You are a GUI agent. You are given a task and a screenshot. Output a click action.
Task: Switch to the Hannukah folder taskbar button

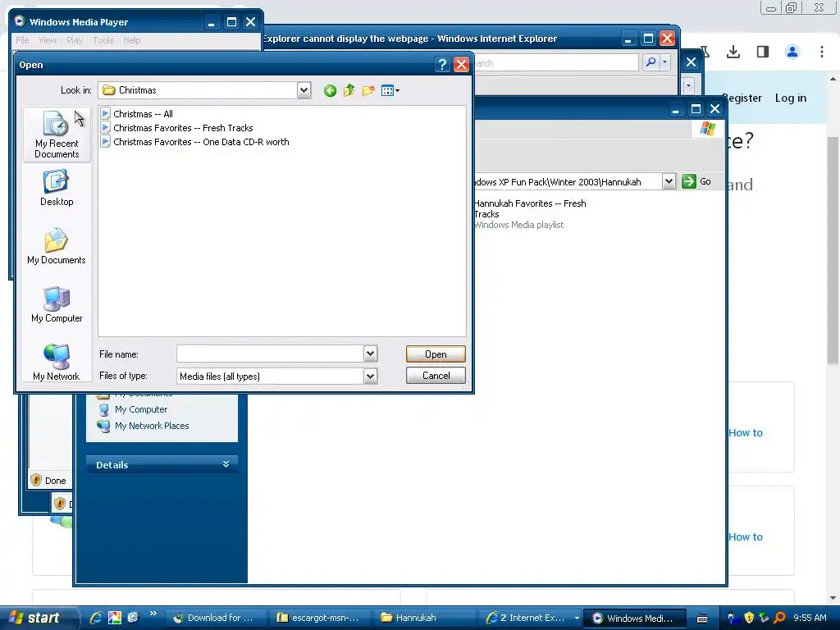point(423,618)
